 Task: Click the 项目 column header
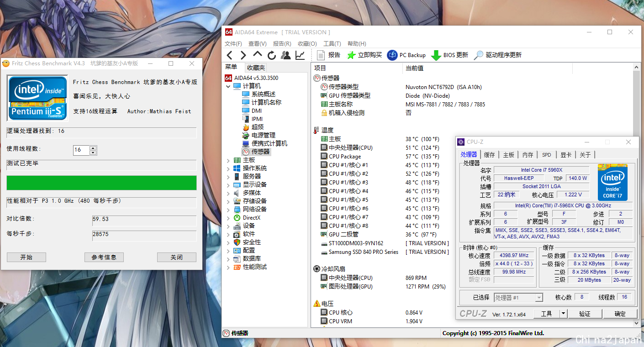tap(356, 68)
